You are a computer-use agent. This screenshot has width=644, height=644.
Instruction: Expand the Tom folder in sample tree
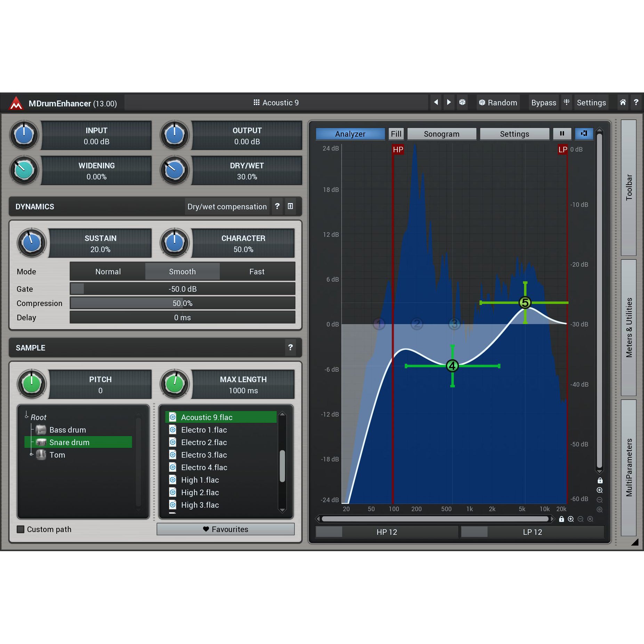(x=31, y=454)
